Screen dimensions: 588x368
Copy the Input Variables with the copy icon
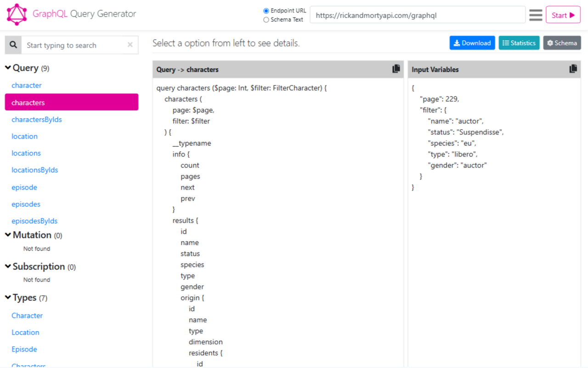pos(572,69)
